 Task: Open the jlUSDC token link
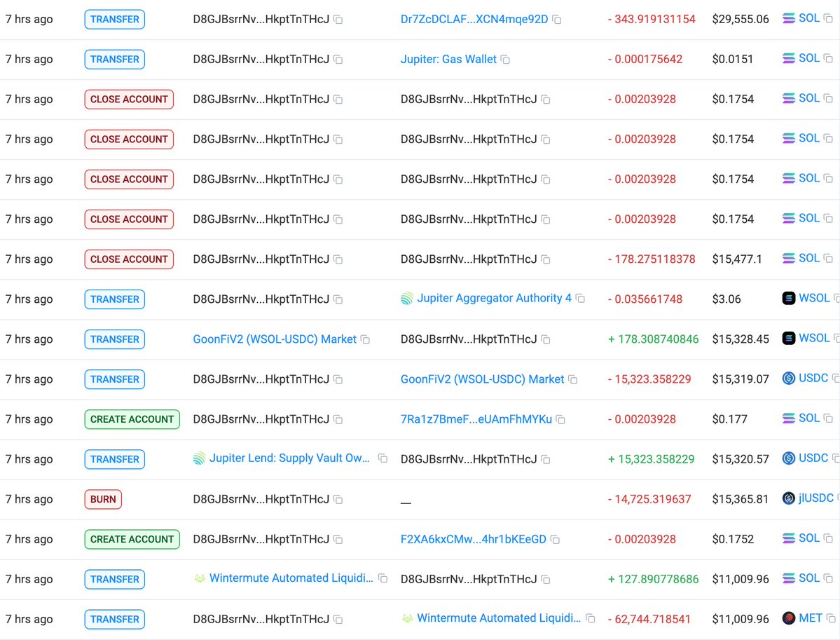point(816,498)
